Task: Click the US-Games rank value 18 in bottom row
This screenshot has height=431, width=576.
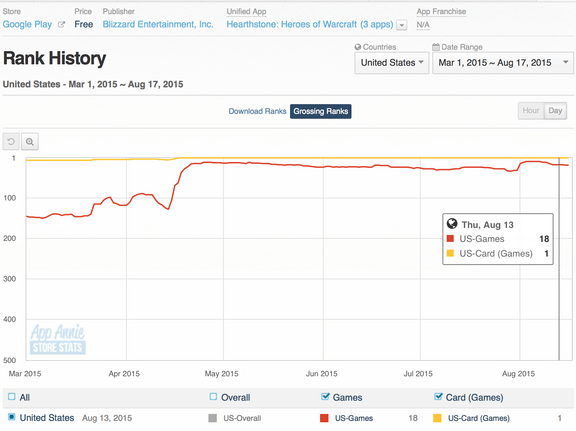Action: tap(413, 418)
